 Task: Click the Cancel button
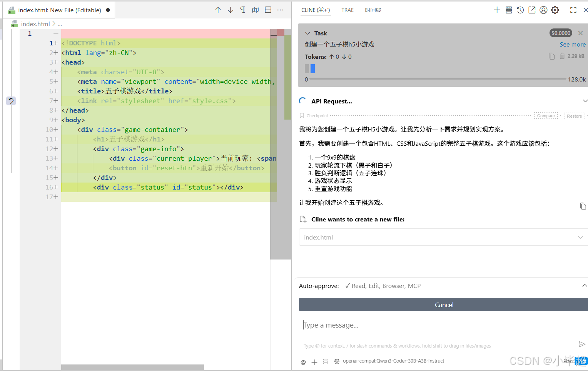444,304
